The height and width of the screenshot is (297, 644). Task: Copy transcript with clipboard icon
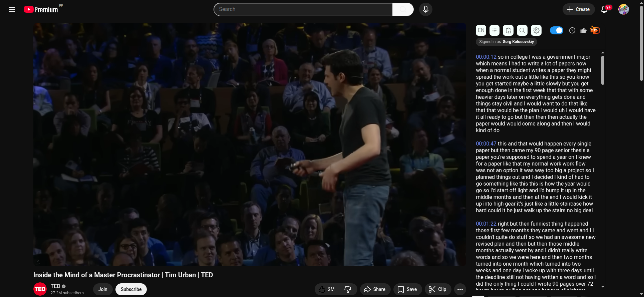[x=508, y=30]
